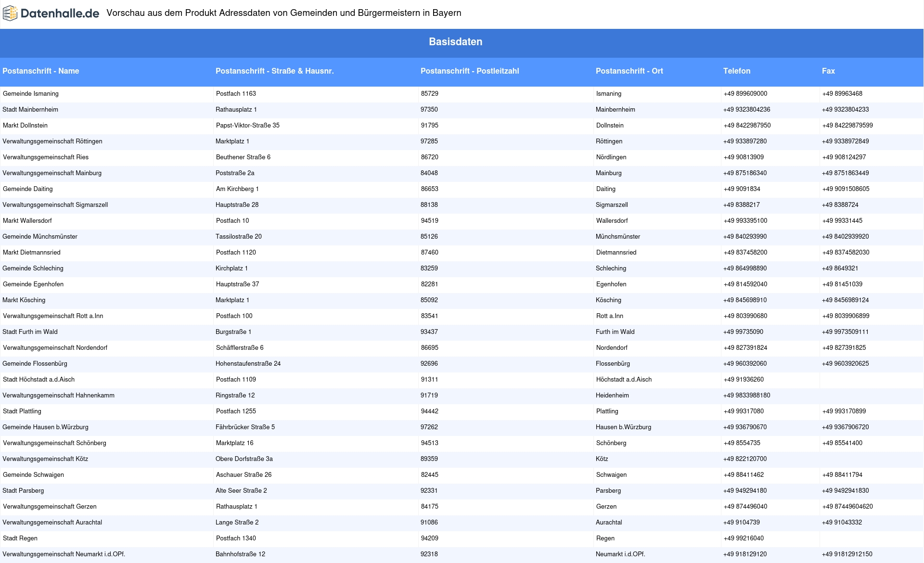Click phone number +49 993395100
The image size is (924, 563).
click(x=745, y=221)
